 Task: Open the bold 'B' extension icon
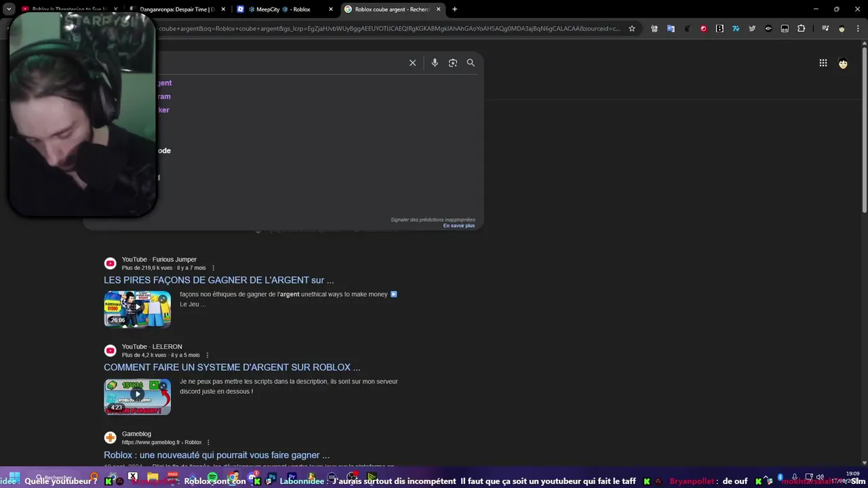tap(719, 28)
